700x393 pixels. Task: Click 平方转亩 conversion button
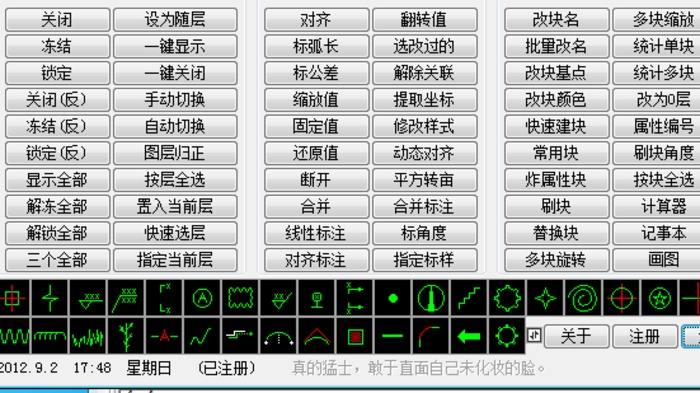[x=424, y=180]
